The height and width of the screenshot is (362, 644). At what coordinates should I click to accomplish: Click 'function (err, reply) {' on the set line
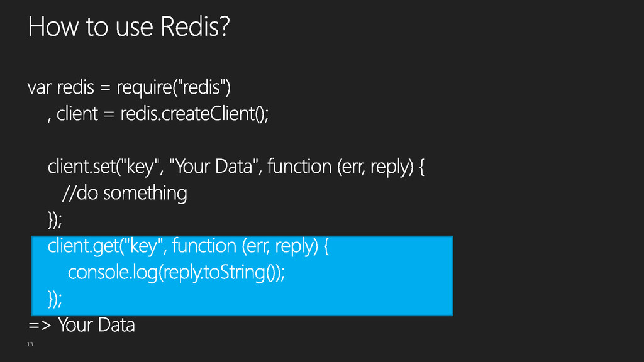click(x=346, y=167)
